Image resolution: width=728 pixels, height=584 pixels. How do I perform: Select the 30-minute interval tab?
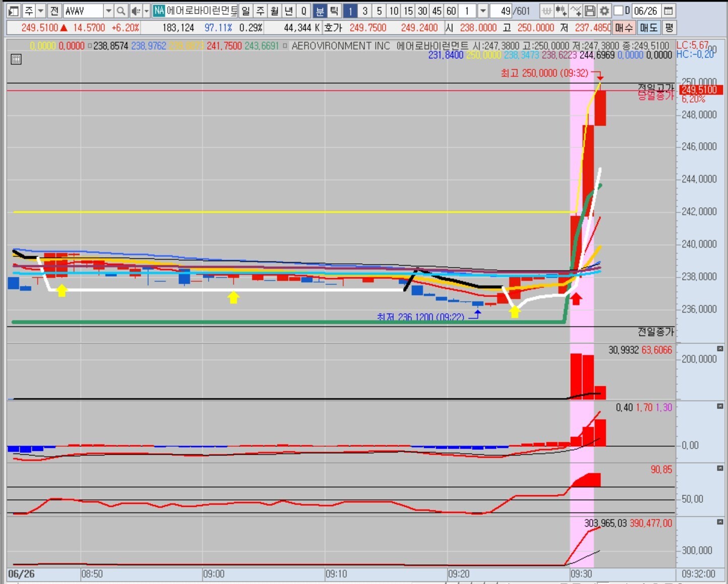(422, 11)
